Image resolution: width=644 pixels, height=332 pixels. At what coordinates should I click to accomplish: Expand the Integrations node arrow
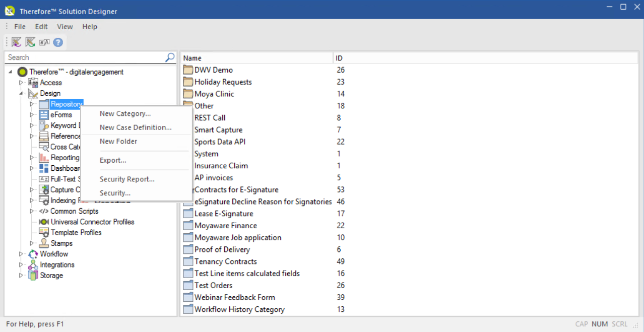[21, 265]
